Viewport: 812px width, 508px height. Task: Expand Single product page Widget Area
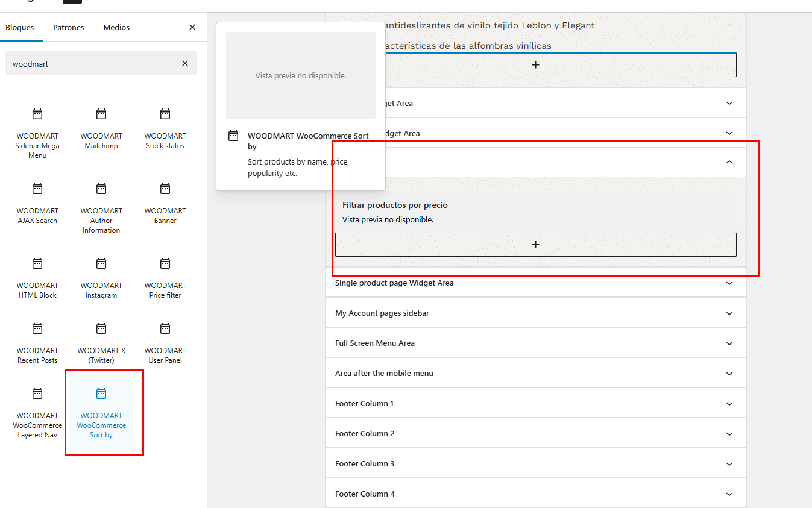(x=536, y=283)
